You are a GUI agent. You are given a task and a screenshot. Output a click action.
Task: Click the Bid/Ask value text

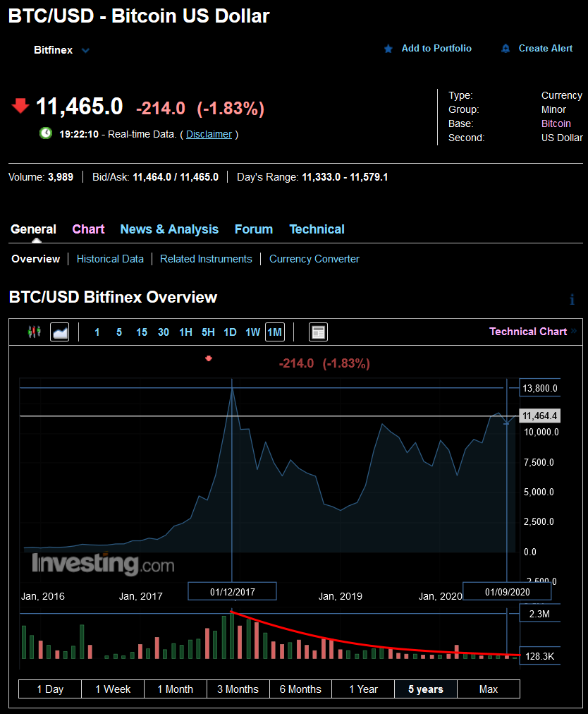click(x=176, y=177)
